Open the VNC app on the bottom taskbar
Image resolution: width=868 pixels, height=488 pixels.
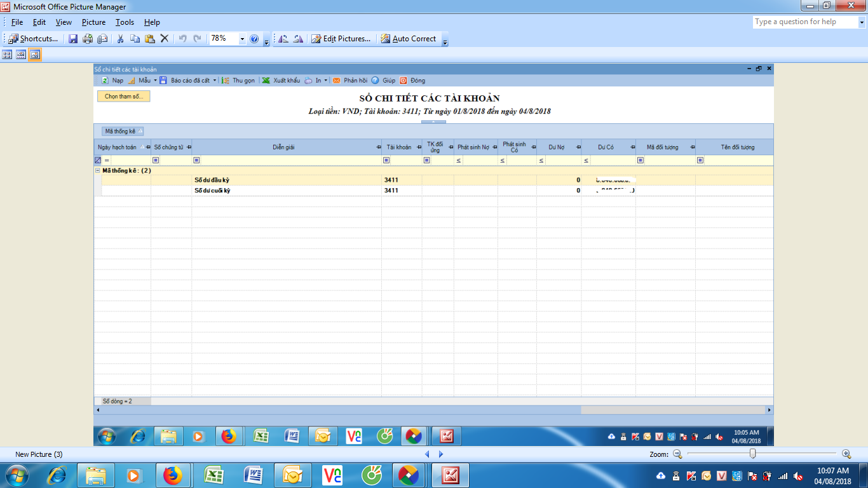point(332,475)
